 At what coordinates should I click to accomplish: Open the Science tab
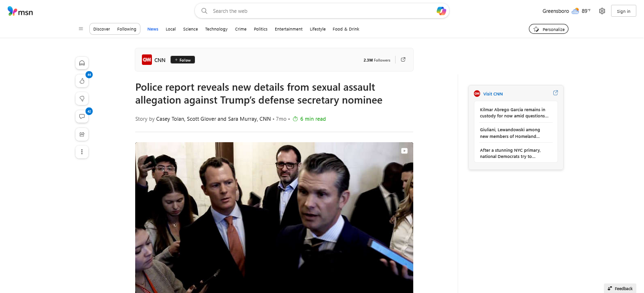(190, 29)
